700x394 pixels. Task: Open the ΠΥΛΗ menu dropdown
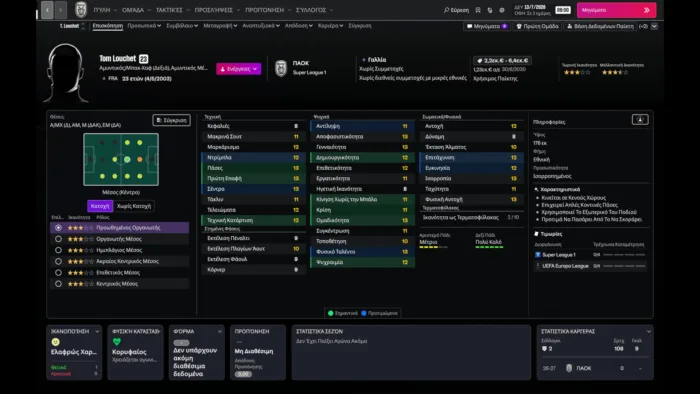point(105,10)
